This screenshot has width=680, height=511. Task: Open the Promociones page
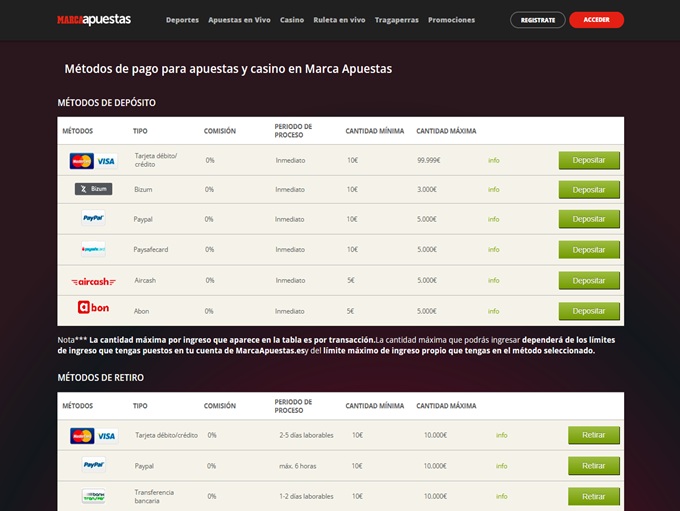coord(451,20)
